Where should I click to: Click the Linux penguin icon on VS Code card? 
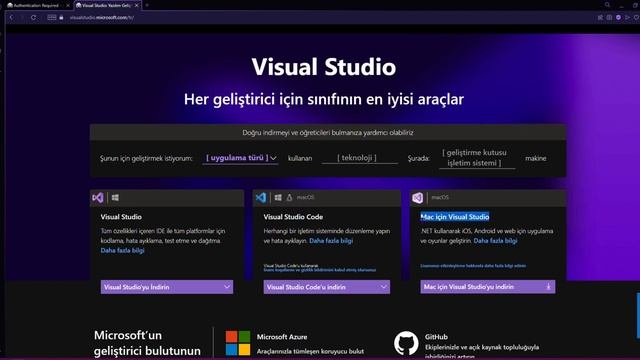tap(289, 198)
